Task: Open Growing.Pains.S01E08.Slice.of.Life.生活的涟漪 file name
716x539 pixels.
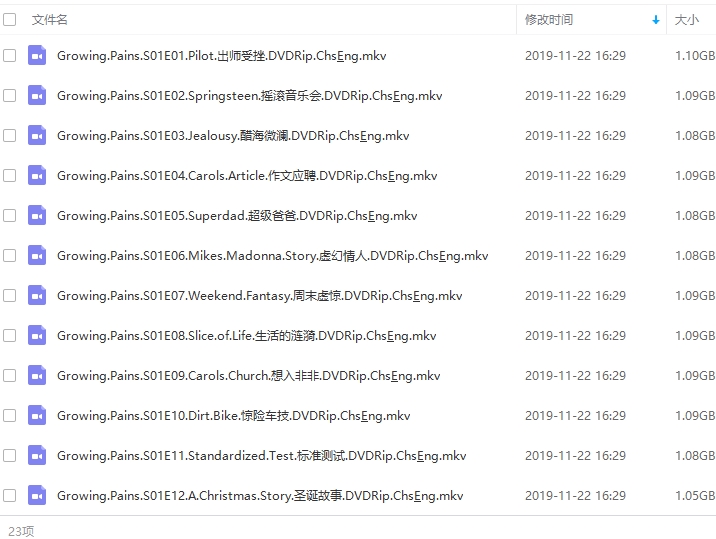Action: pyautogui.click(x=247, y=336)
